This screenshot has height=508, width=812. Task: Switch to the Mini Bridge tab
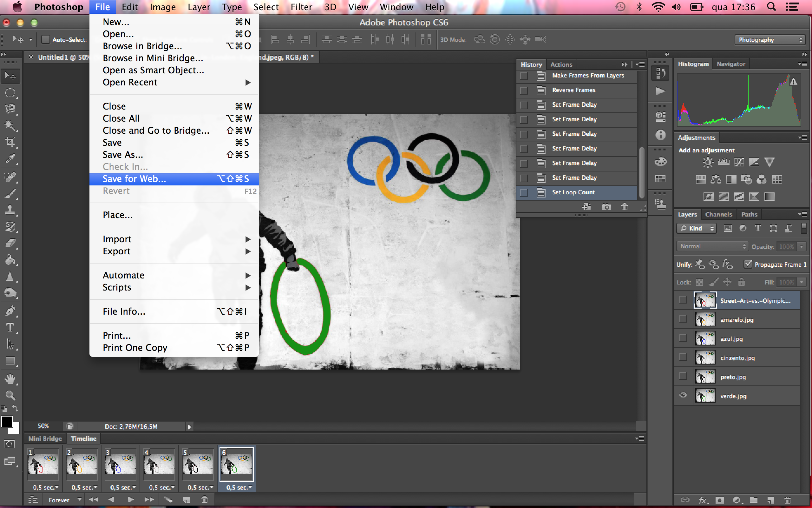coord(45,438)
